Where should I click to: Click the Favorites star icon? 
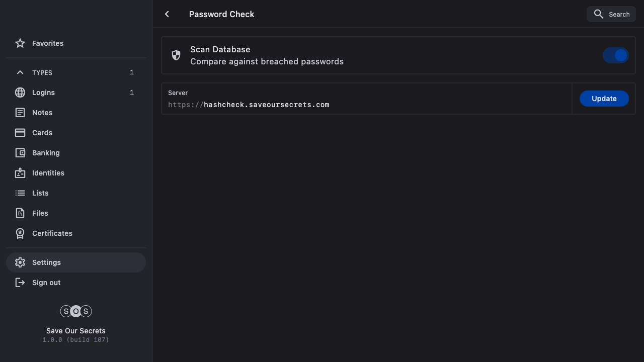(20, 43)
